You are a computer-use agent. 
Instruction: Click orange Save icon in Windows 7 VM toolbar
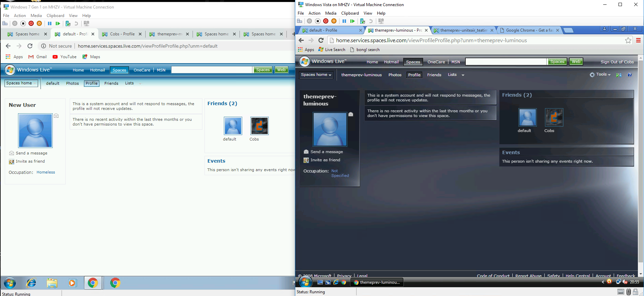(39, 23)
